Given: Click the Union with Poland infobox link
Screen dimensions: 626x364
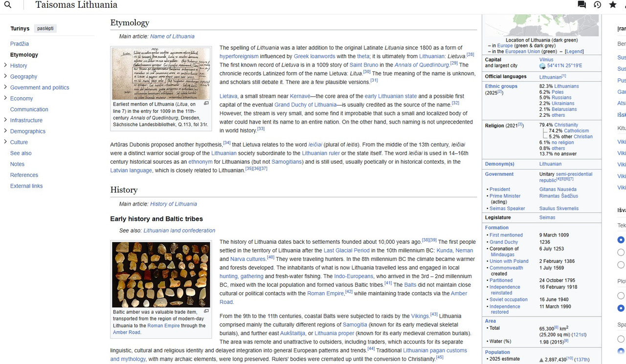Looking at the screenshot, I should (509, 261).
